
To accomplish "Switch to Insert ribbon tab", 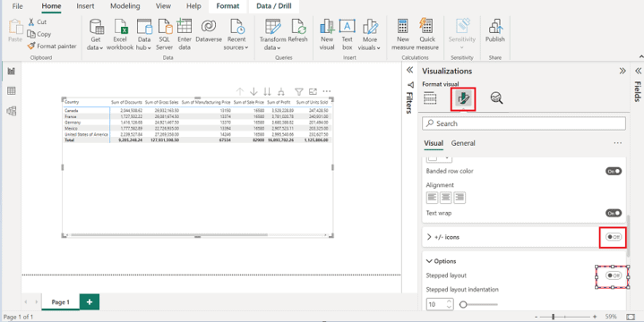I will 85,6.
